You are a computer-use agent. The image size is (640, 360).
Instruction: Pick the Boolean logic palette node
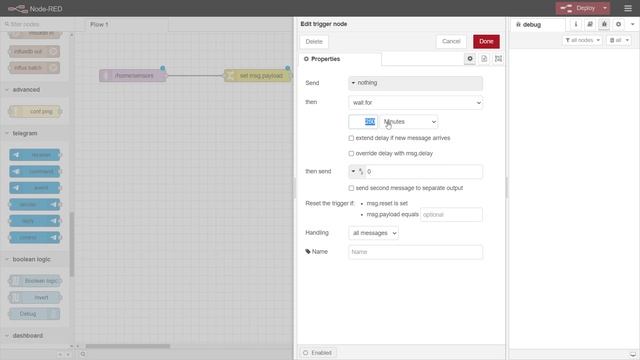click(35, 281)
